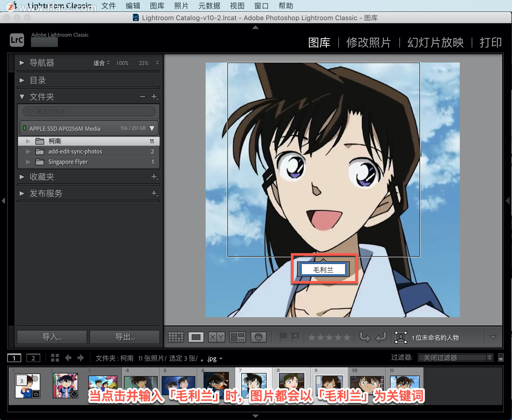Hide bottom filmstrip panel arrow

(255, 416)
